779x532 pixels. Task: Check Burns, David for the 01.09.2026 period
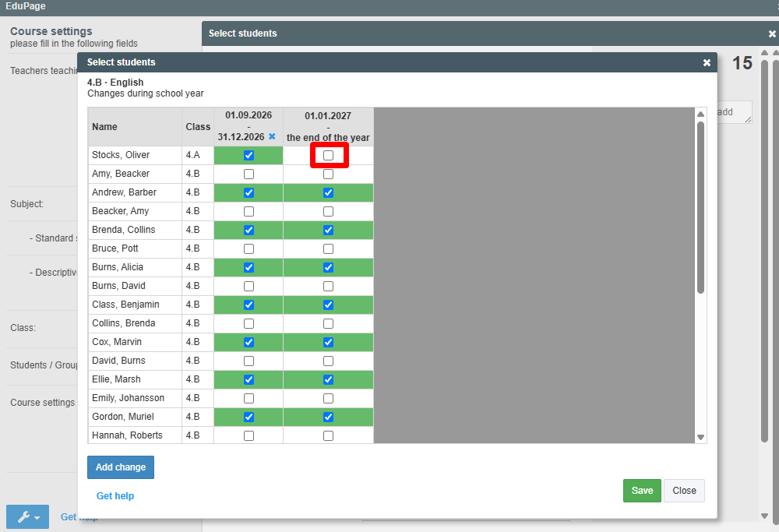tap(249, 286)
